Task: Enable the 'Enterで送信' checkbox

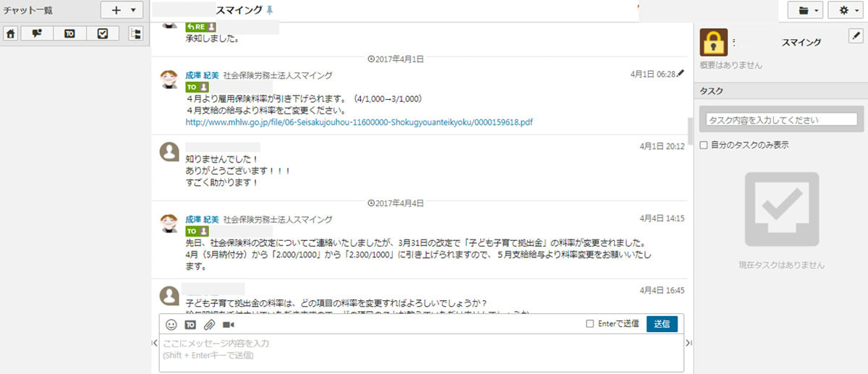Action: click(590, 323)
